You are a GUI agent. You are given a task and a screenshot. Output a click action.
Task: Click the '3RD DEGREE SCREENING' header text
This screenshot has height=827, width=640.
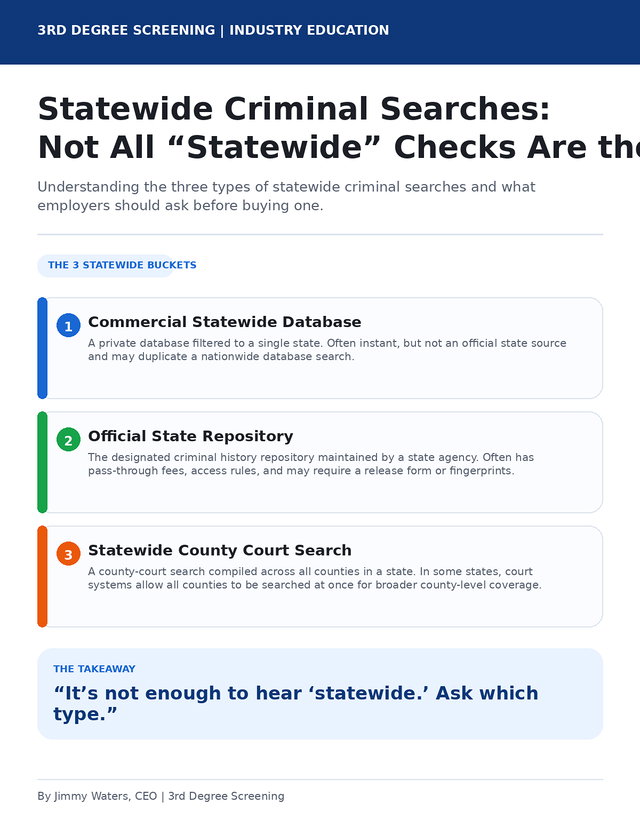pos(126,30)
